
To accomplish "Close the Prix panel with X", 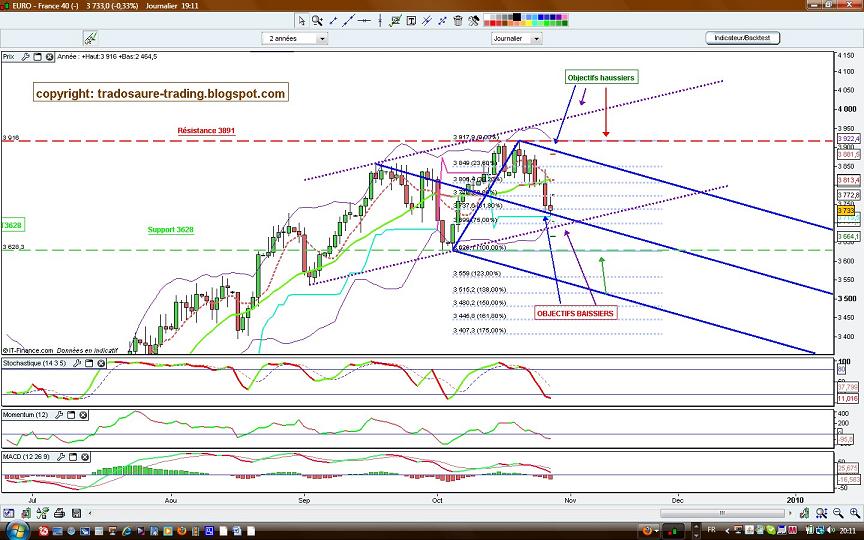I will [x=49, y=57].
